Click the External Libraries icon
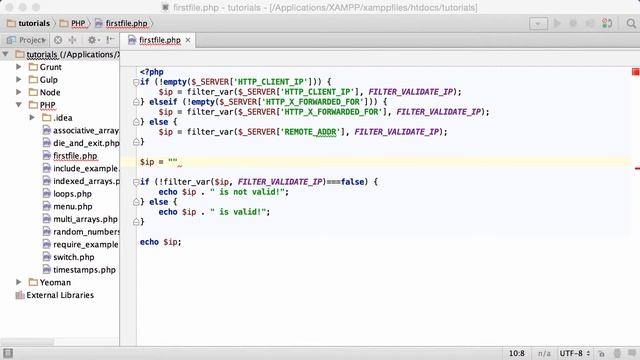 pyautogui.click(x=20, y=295)
